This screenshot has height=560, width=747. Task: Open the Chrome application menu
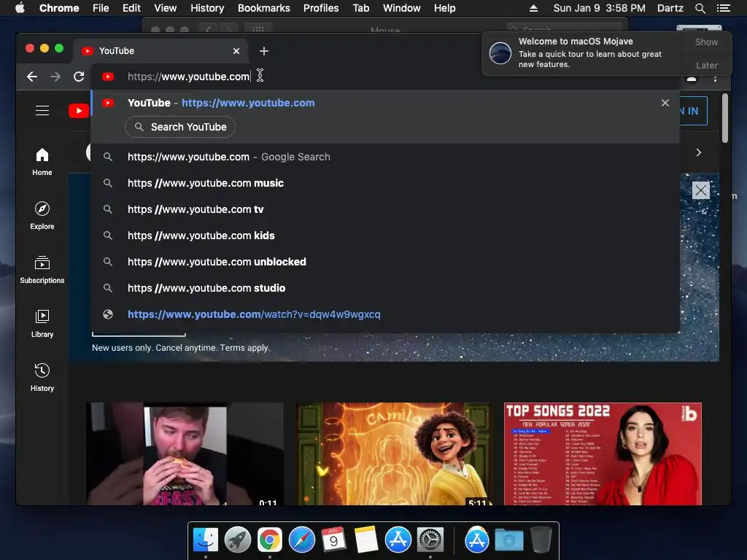click(59, 8)
